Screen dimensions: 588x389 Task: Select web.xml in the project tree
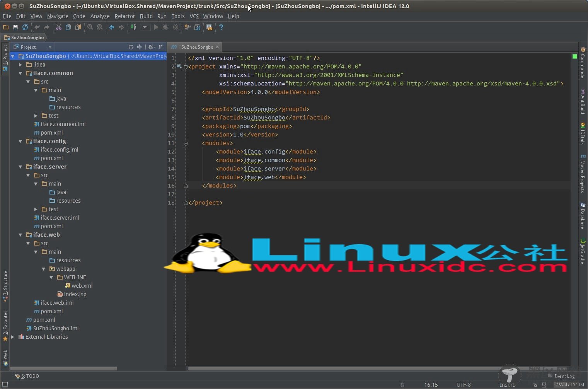click(x=78, y=286)
